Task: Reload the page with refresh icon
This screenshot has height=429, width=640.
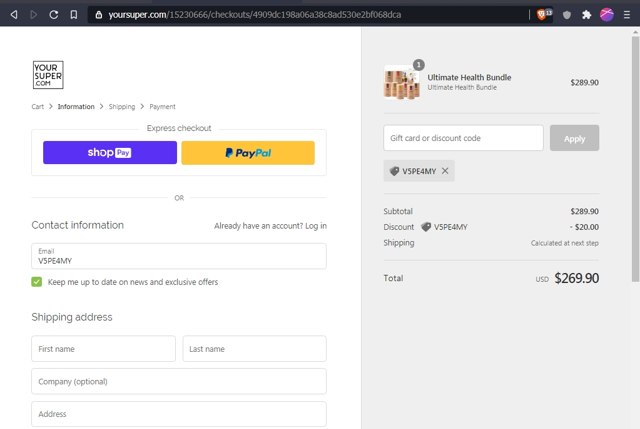Action: click(53, 15)
